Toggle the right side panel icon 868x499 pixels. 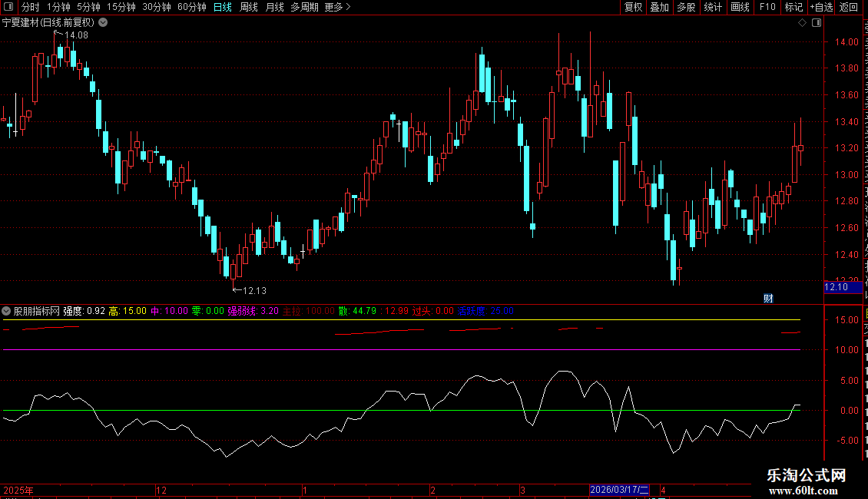pyautogui.click(x=817, y=23)
